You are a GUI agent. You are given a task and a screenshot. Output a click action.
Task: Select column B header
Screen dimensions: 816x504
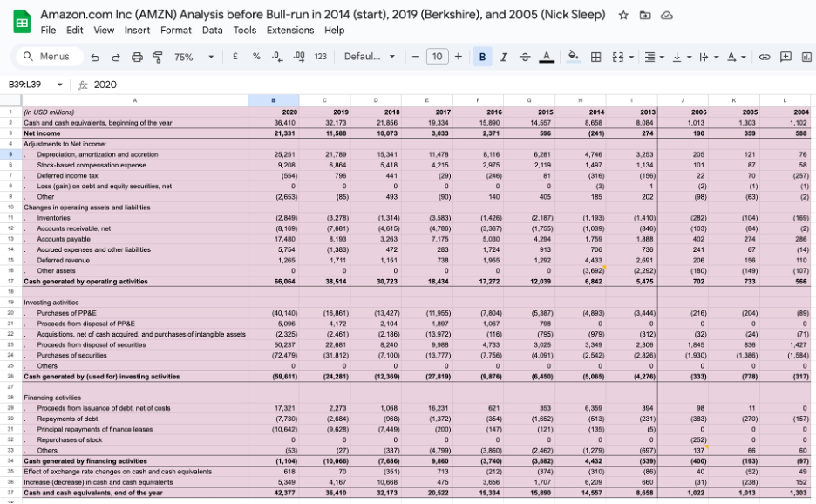(x=273, y=100)
